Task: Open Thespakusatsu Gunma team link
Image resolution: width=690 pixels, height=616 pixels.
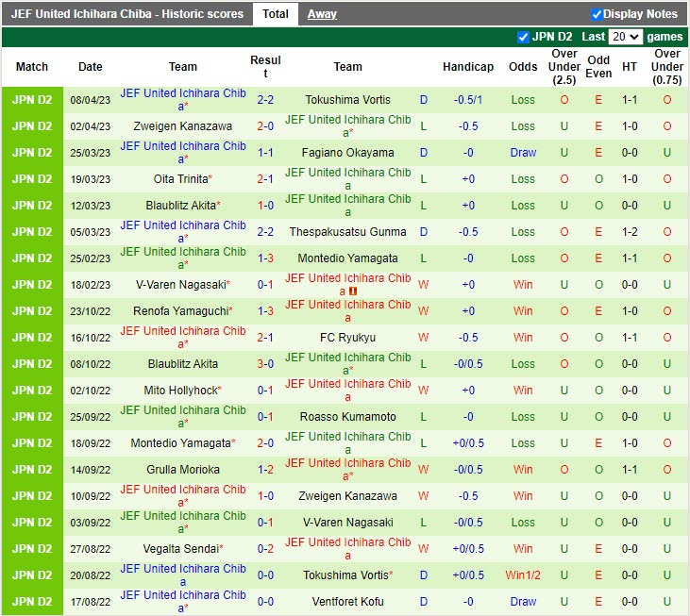Action: click(347, 232)
